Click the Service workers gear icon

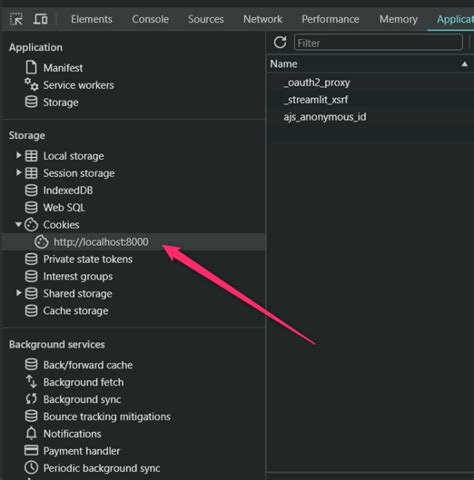(31, 84)
